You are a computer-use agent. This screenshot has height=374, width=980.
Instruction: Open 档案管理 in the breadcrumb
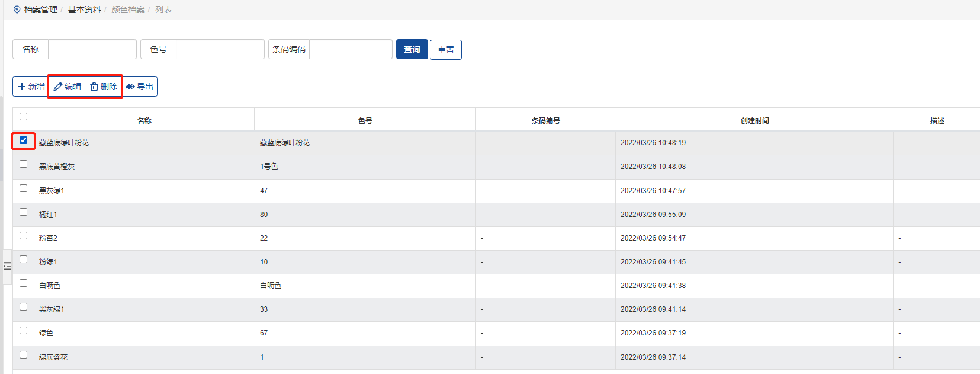[41, 9]
